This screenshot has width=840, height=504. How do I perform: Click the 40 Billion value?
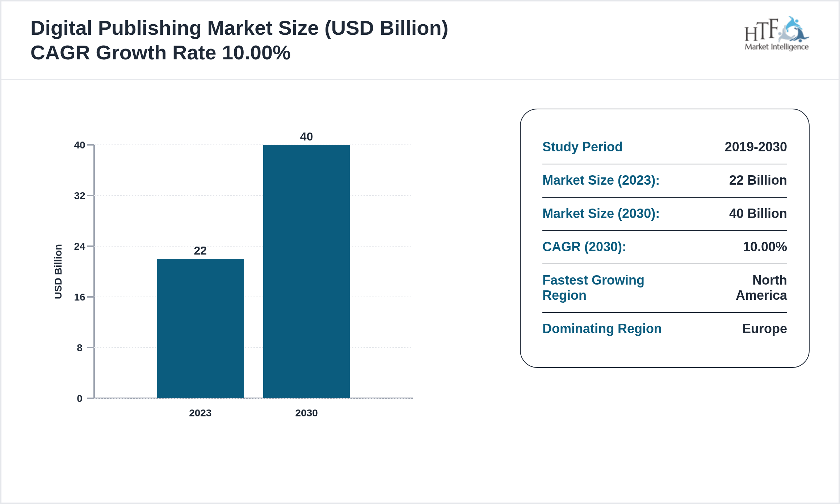[x=759, y=214]
